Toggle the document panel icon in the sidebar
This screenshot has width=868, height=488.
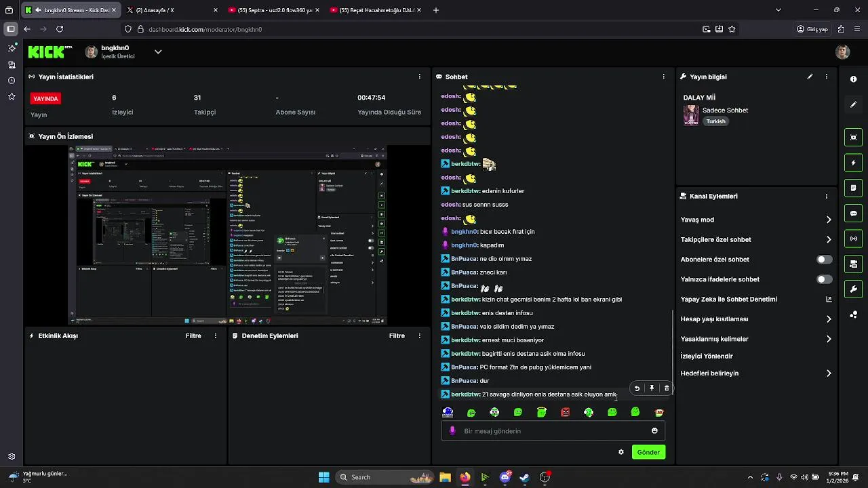click(x=853, y=188)
